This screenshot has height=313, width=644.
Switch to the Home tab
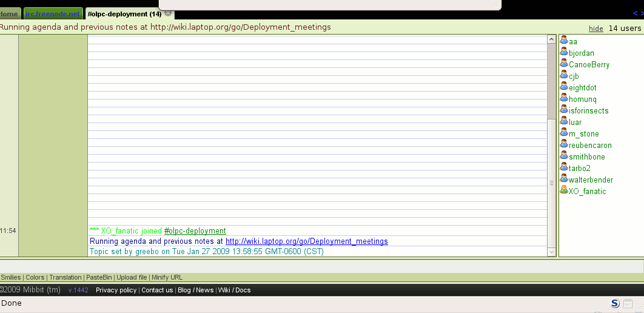pos(8,14)
